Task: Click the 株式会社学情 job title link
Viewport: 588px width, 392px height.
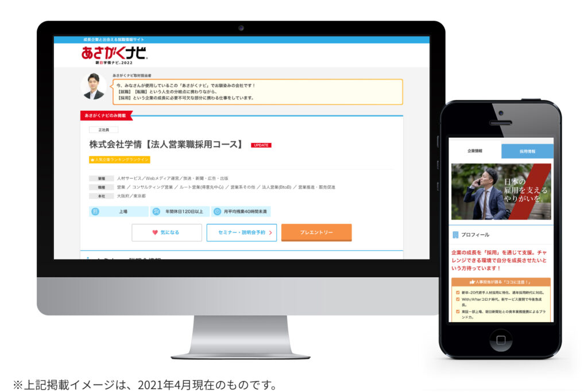Action: point(167,145)
